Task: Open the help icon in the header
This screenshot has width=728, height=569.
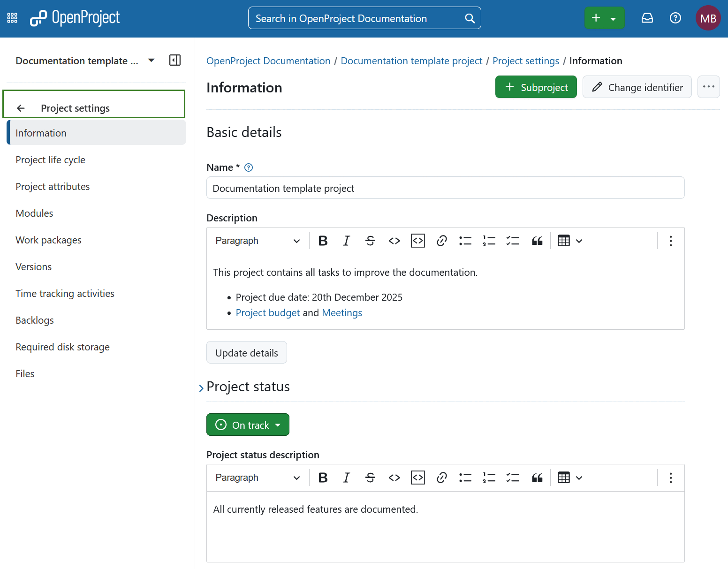Action: click(675, 18)
